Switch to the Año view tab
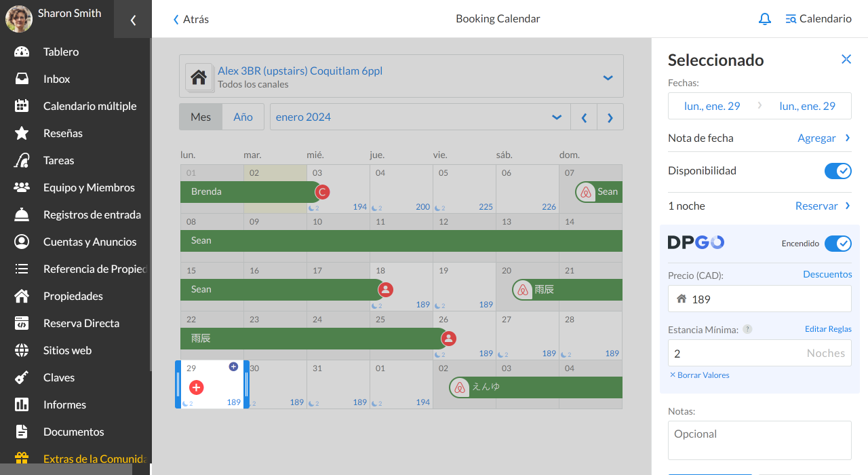This screenshot has height=475, width=868. tap(243, 117)
